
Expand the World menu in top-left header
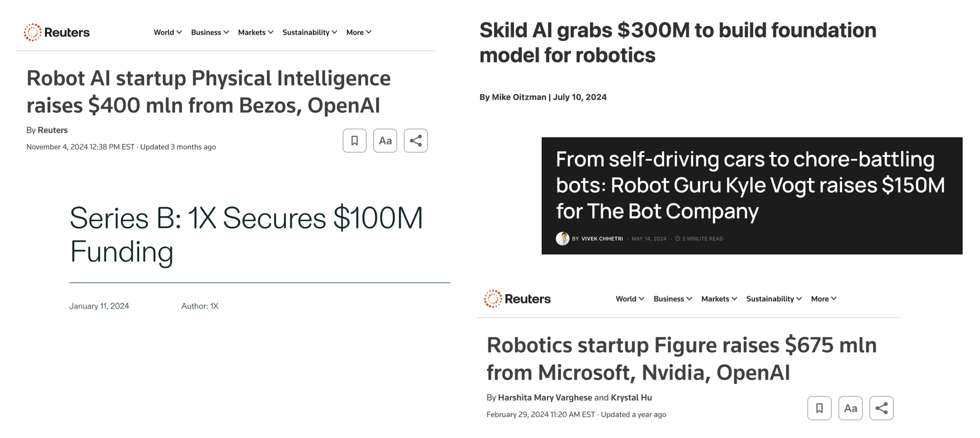tap(167, 32)
